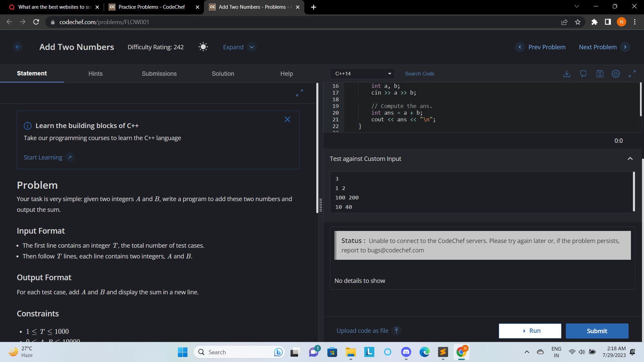Dismiss the Learn C++ banner
This screenshot has width=644, height=362.
pyautogui.click(x=287, y=120)
